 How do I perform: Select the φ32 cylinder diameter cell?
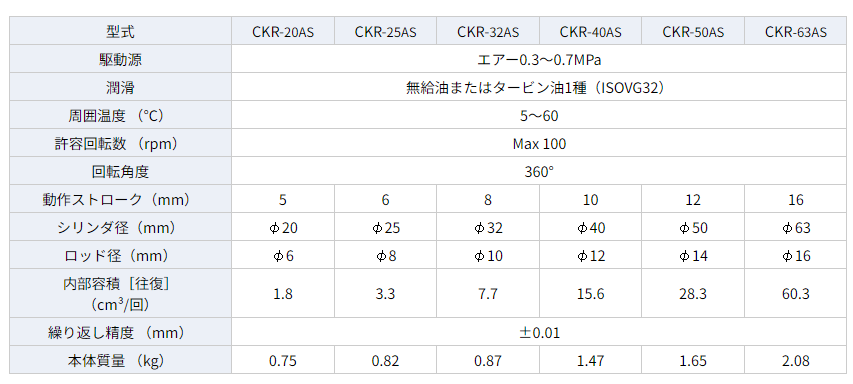coord(488,227)
